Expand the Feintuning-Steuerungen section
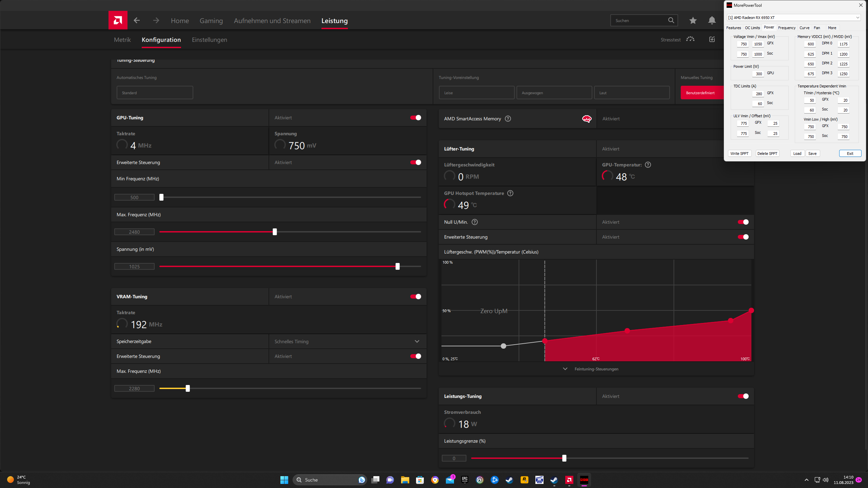This screenshot has height=488, width=868. click(596, 369)
